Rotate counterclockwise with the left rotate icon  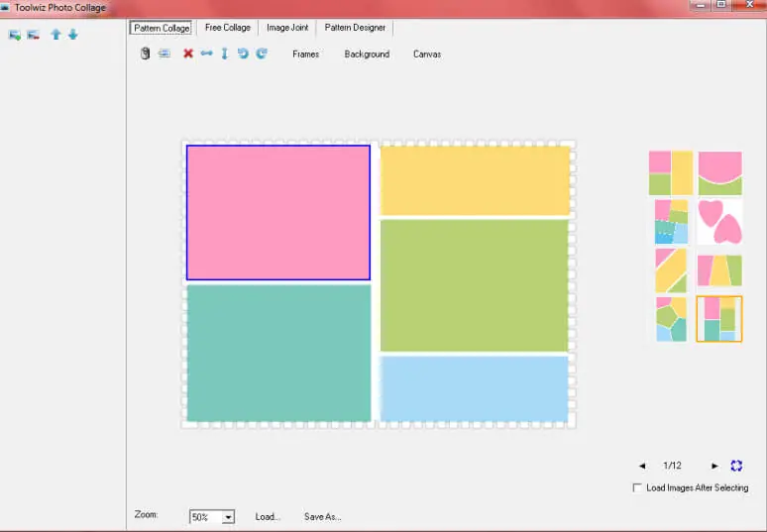pyautogui.click(x=243, y=53)
